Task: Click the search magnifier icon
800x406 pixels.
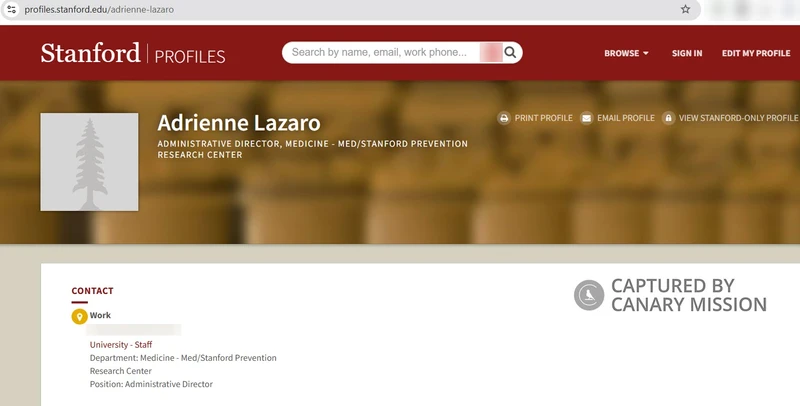Action: (x=510, y=52)
